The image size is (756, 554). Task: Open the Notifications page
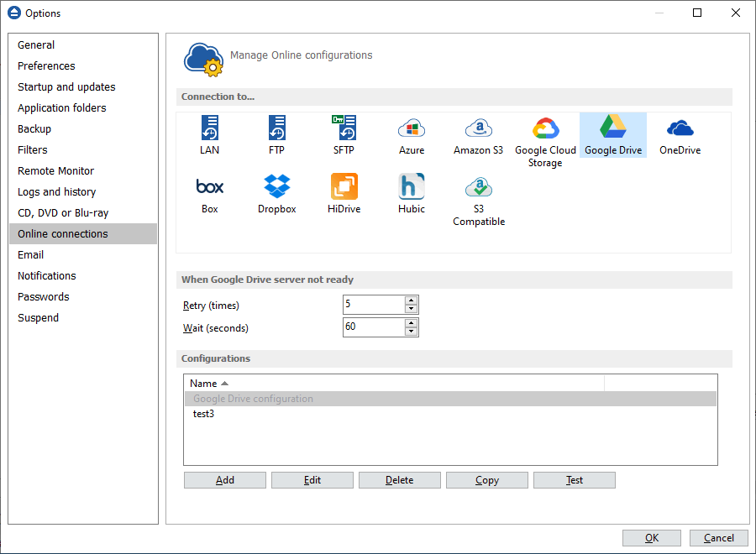click(x=83, y=275)
